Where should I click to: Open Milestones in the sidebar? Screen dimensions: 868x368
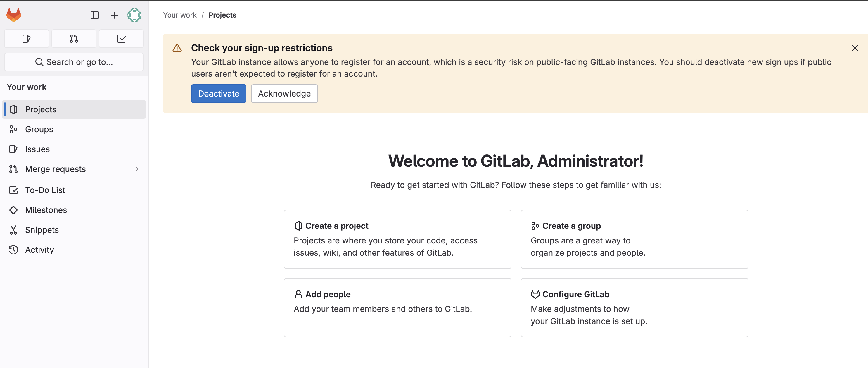point(74,210)
